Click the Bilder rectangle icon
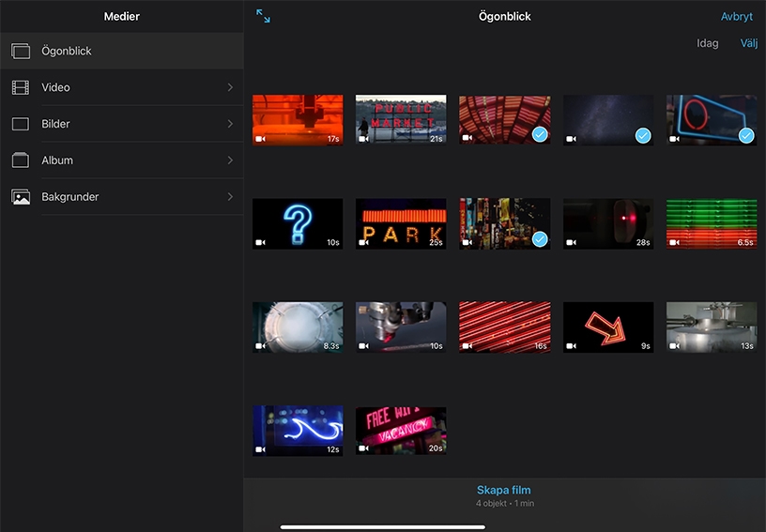Screen dimensions: 766x532 (x=21, y=124)
